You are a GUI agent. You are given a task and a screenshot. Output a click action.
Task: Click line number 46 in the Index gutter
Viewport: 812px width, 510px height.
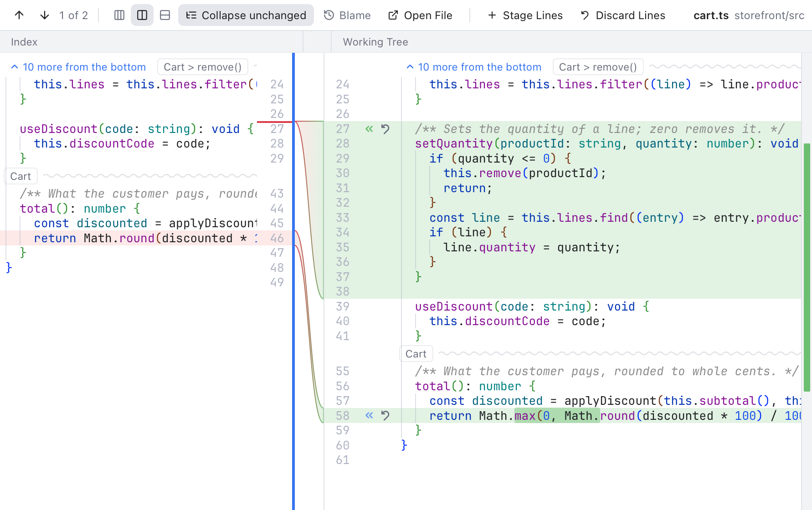[x=277, y=238]
